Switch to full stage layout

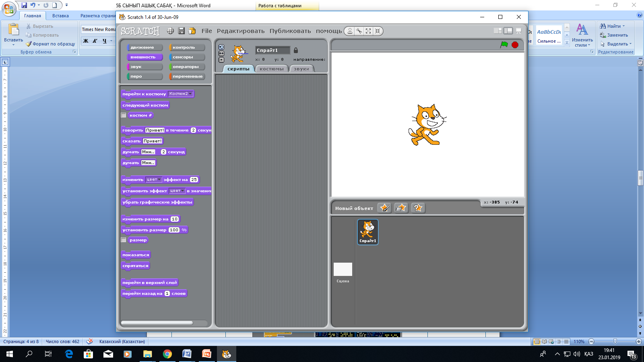tap(508, 31)
